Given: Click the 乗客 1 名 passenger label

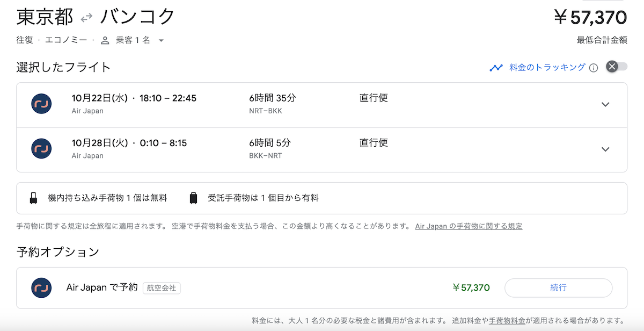Looking at the screenshot, I should coord(133,40).
